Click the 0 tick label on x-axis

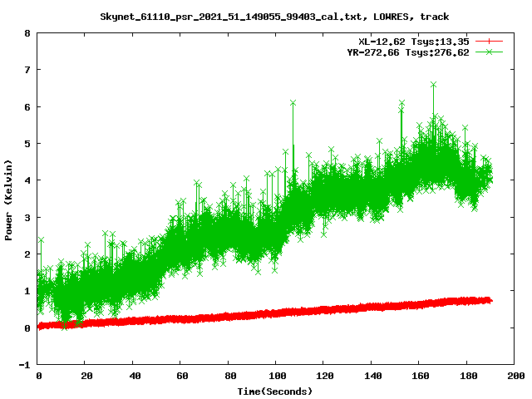(38, 376)
